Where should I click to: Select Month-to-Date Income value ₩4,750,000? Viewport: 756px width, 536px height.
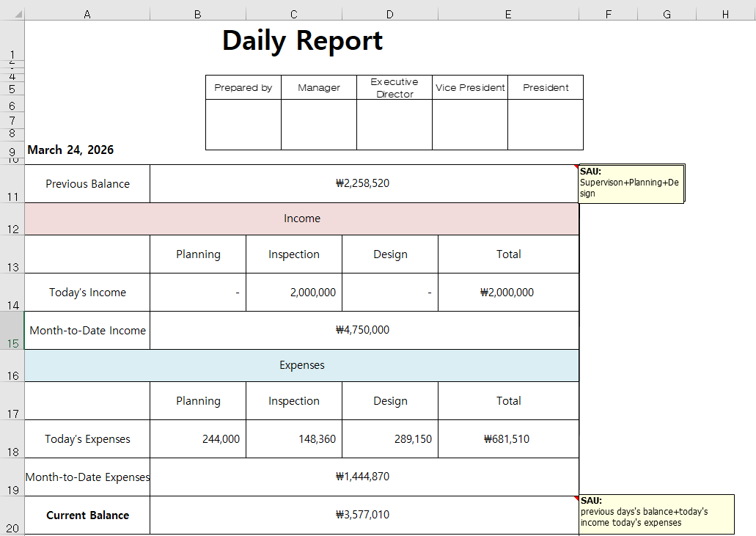click(x=363, y=331)
